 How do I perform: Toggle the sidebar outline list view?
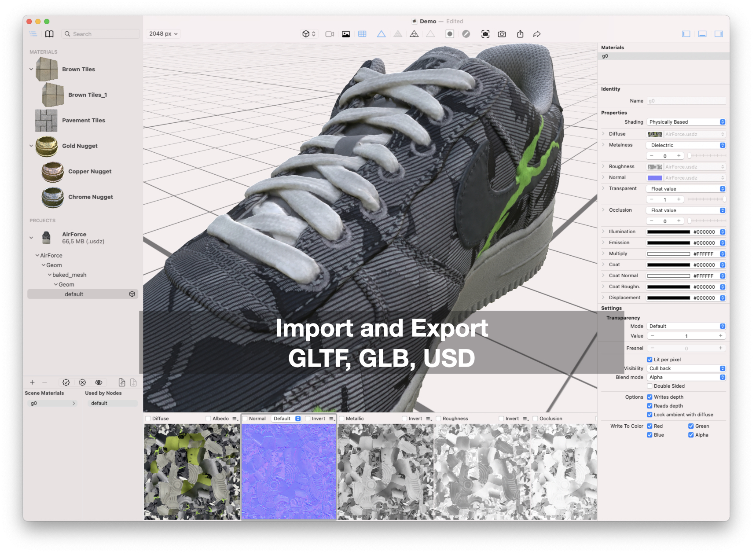pos(33,34)
